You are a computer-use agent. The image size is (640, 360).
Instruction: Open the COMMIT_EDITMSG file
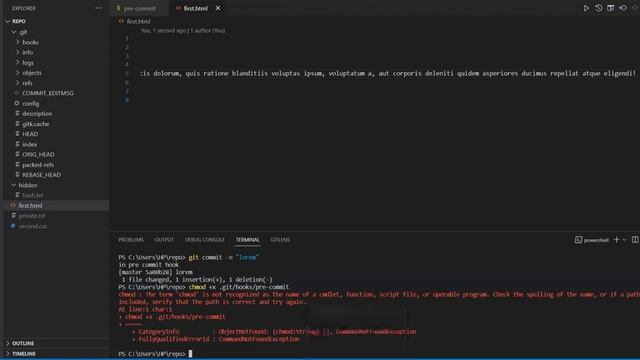point(48,93)
